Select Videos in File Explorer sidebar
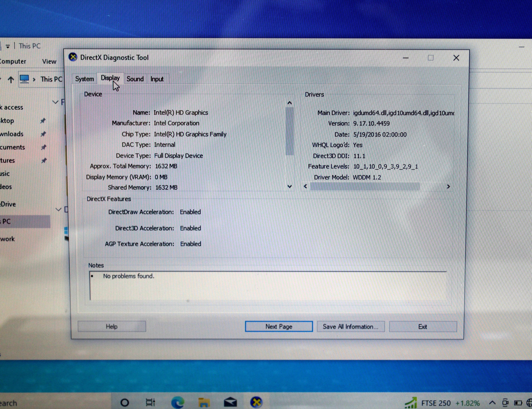 [x=6, y=187]
